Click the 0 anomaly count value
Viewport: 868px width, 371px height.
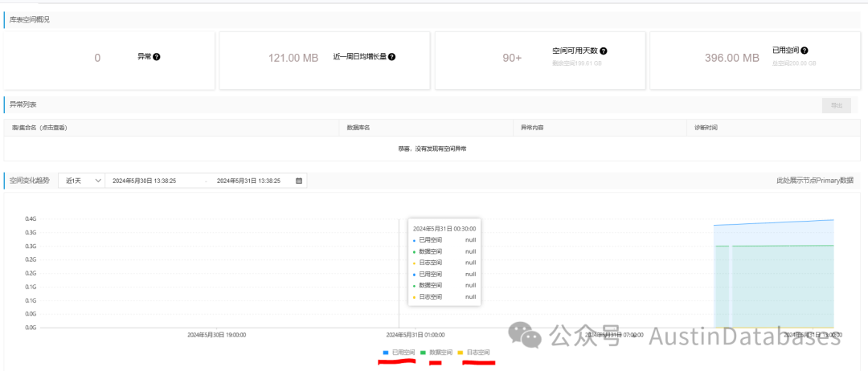coord(97,58)
